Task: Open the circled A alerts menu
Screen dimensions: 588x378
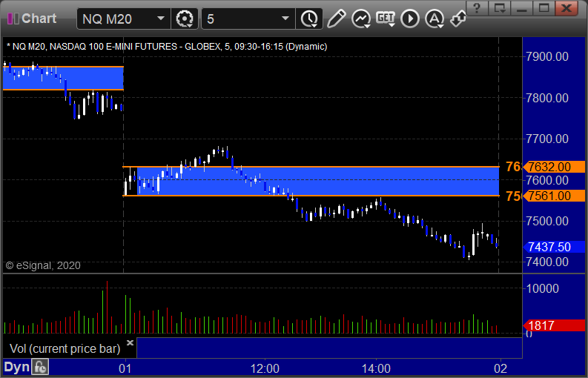Action: coord(435,19)
